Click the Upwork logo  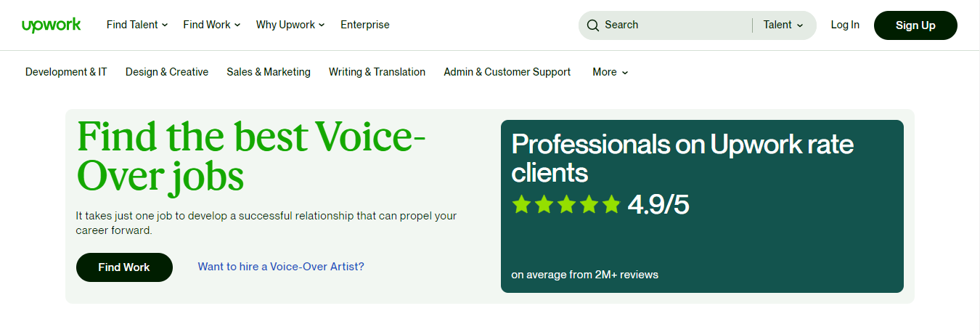click(x=51, y=25)
